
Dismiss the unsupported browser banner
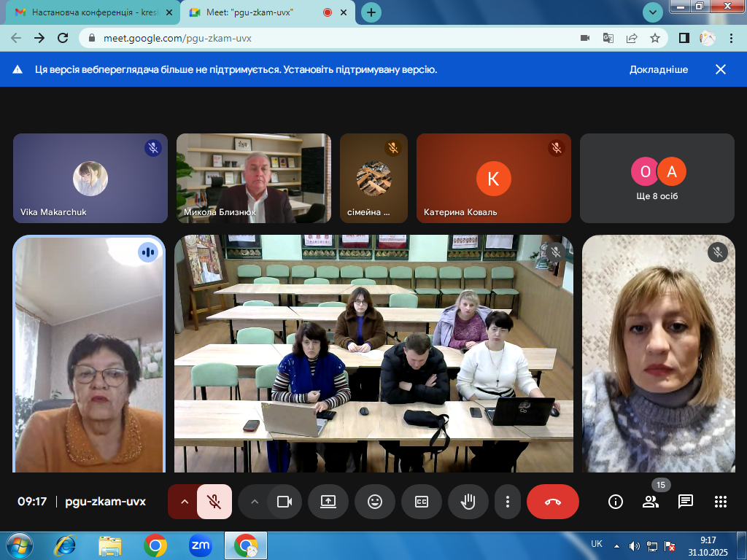click(x=721, y=69)
